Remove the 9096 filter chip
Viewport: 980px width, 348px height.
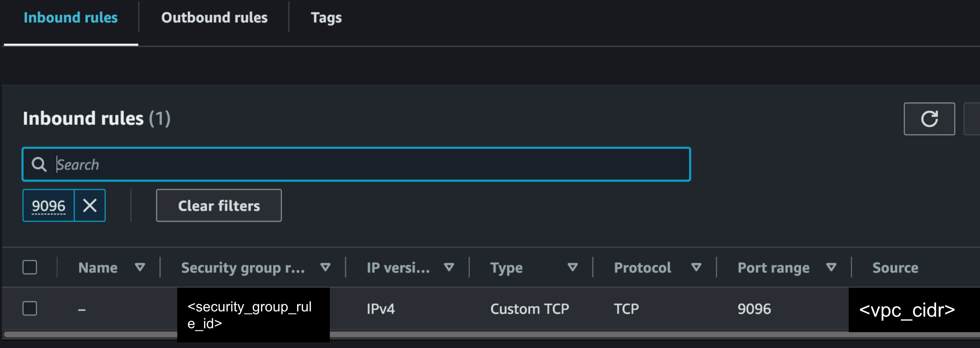(90, 205)
